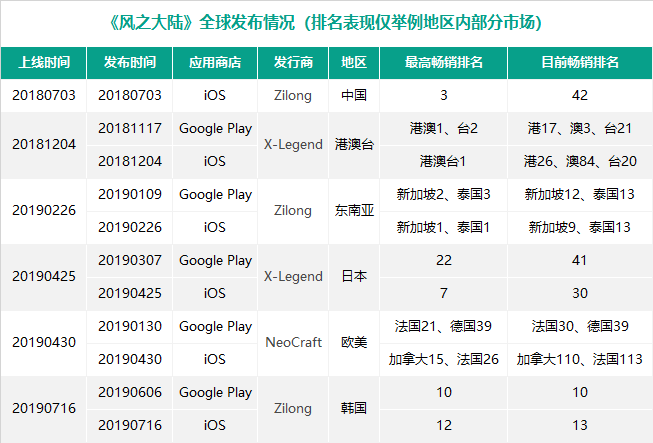
Task: Click the 地区 header cell
Action: [353, 62]
